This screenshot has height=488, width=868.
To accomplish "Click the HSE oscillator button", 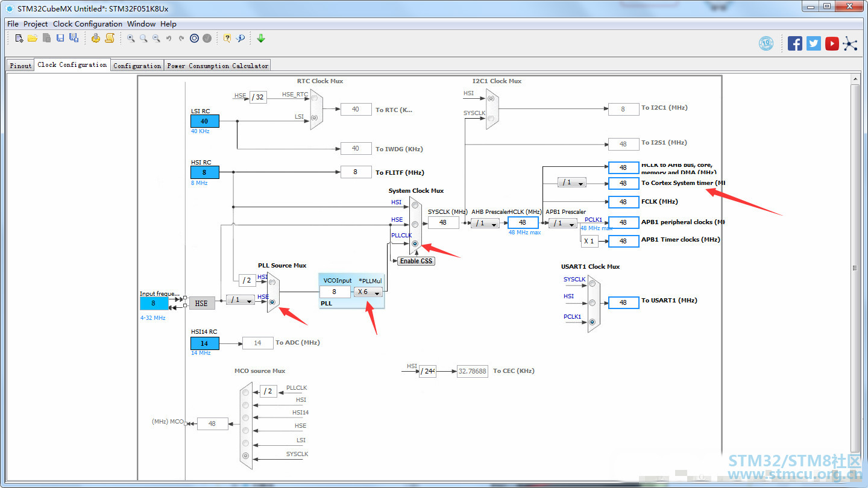I will 201,303.
